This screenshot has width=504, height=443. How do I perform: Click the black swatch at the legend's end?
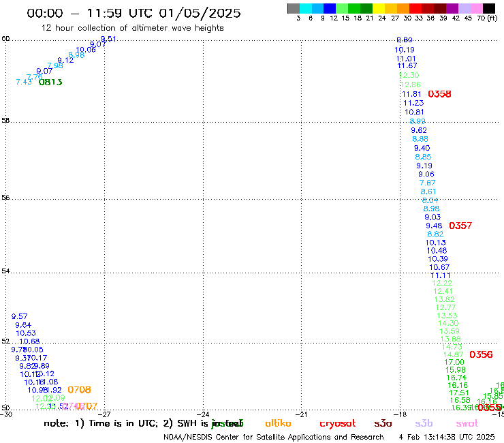488,8
